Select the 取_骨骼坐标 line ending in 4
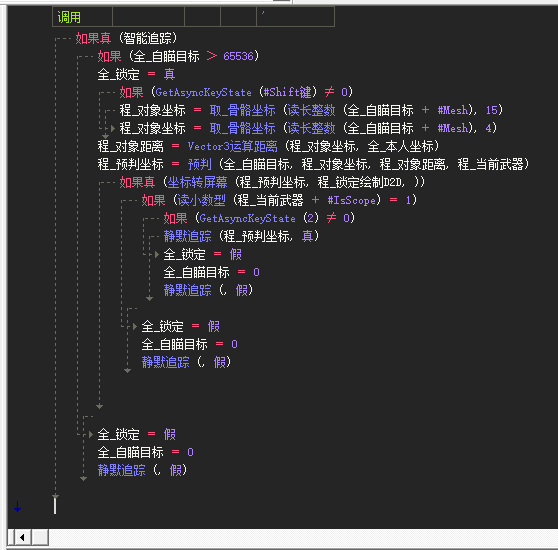The width and height of the screenshot is (558, 550). [x=308, y=128]
